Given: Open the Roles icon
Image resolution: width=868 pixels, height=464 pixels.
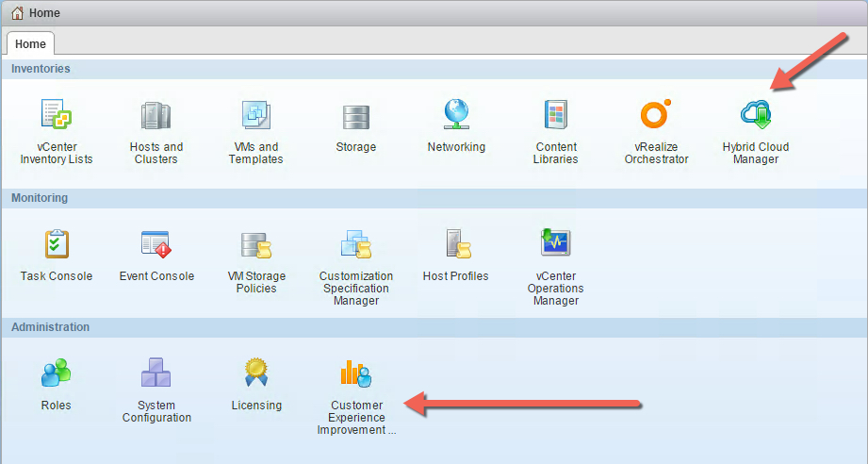Looking at the screenshot, I should pos(56,373).
